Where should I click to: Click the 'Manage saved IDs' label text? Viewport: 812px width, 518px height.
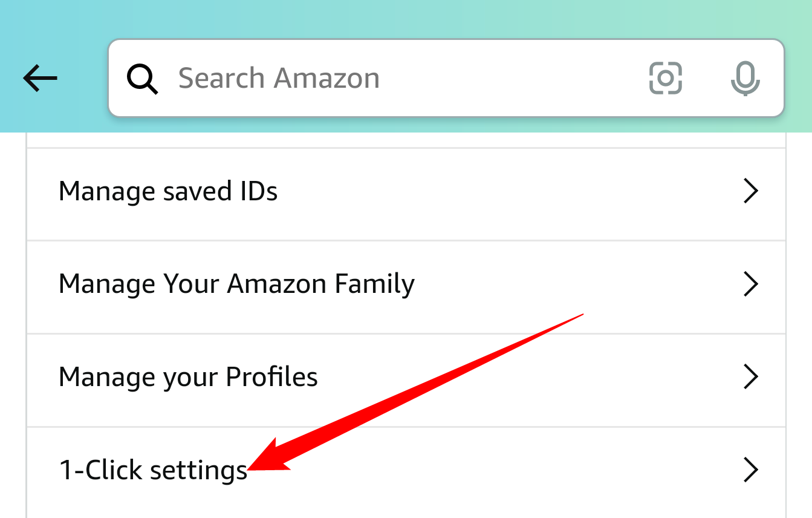[x=168, y=191]
